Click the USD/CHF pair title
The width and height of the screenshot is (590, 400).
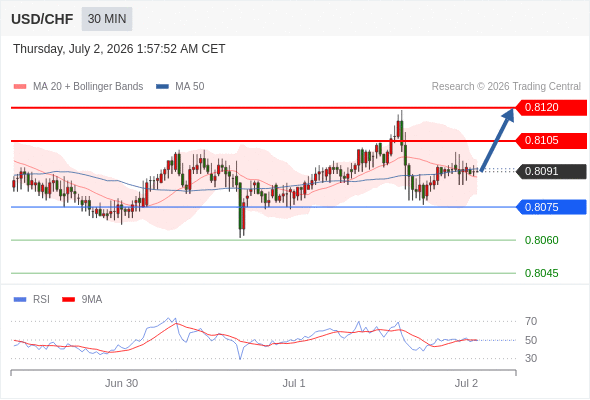pos(42,19)
